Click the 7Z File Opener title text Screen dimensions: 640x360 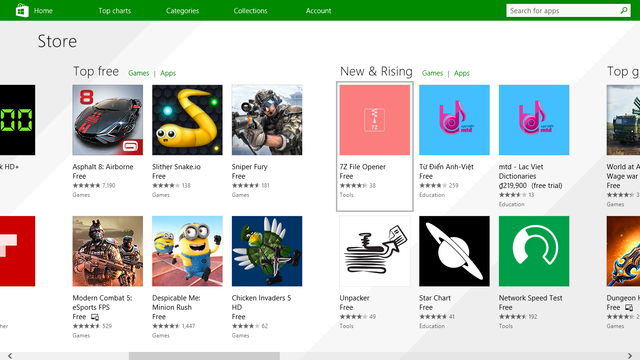pyautogui.click(x=362, y=167)
